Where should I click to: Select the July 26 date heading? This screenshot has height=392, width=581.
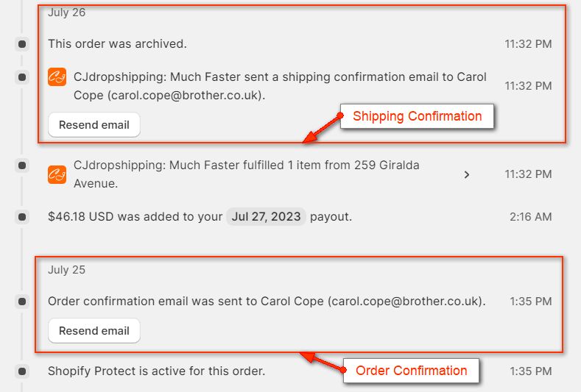[67, 13]
